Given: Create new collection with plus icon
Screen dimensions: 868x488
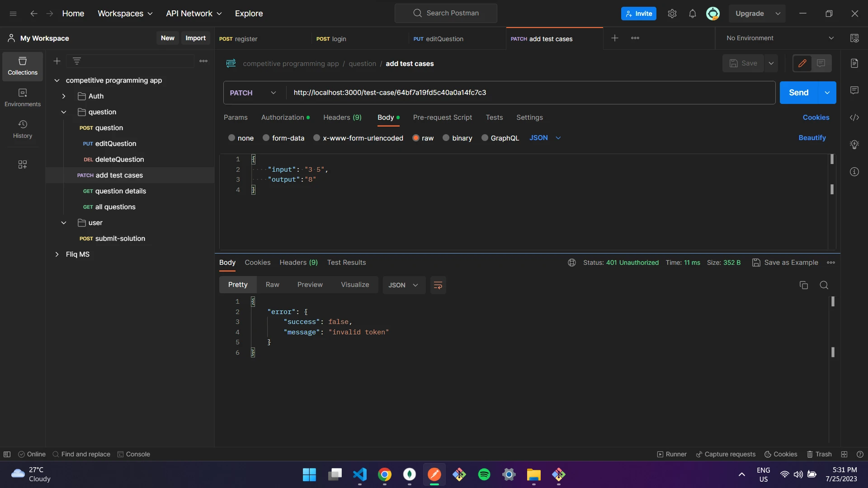Looking at the screenshot, I should click(x=57, y=61).
